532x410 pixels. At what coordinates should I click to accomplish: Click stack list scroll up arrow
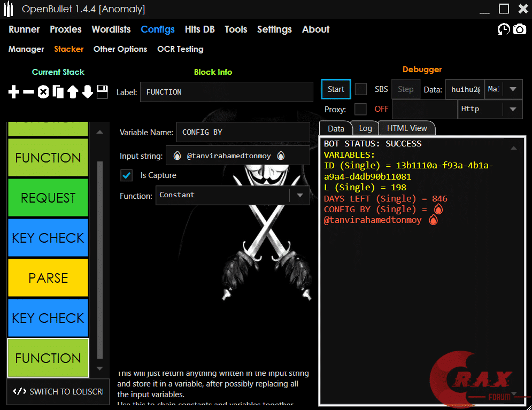[100, 132]
